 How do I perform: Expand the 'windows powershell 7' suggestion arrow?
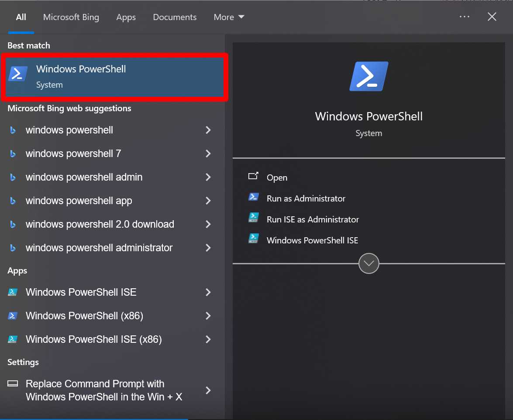(x=208, y=154)
